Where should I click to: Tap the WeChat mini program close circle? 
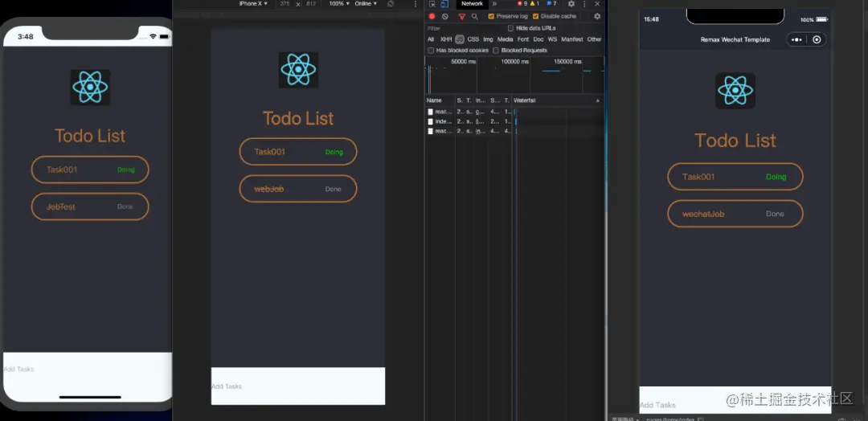point(817,40)
